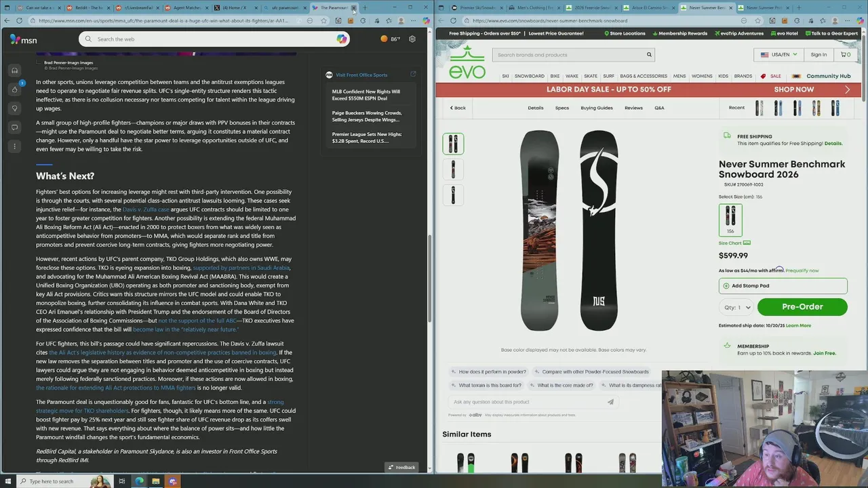Click the arrow on Labor Day Sale banner
This screenshot has height=488, width=868.
(847, 89)
